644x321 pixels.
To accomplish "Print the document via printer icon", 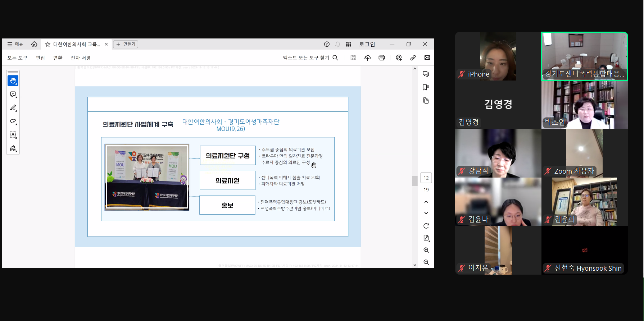I will pos(382,58).
